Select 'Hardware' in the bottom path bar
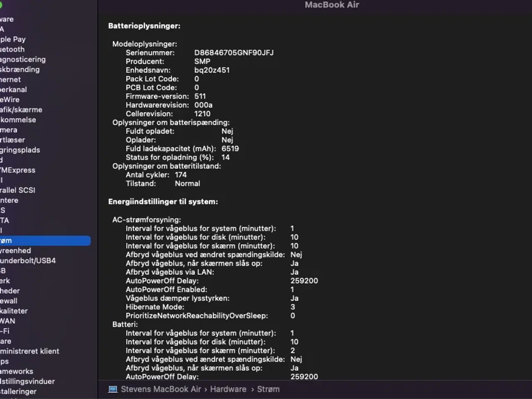Screen dimensions: 532x399 [228, 389]
